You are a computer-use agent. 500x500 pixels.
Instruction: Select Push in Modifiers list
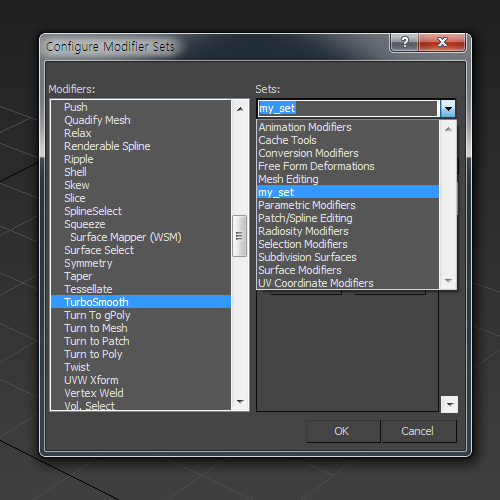tap(141, 107)
